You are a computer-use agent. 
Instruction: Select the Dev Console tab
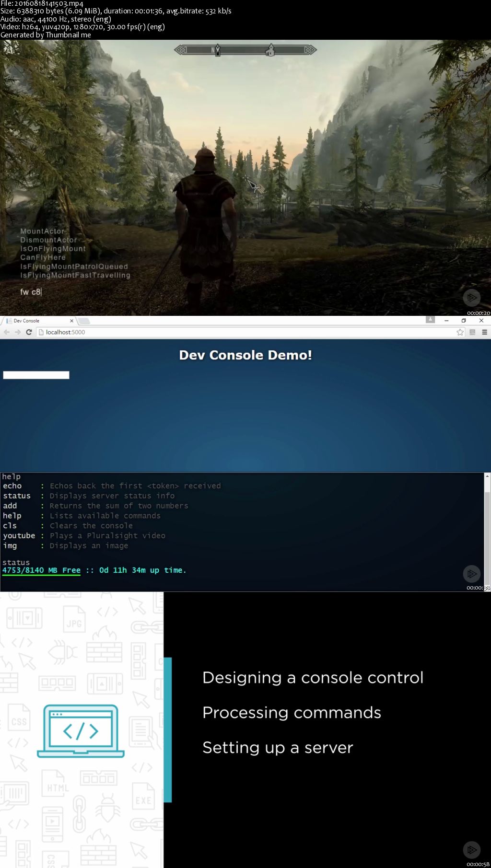pyautogui.click(x=38, y=321)
